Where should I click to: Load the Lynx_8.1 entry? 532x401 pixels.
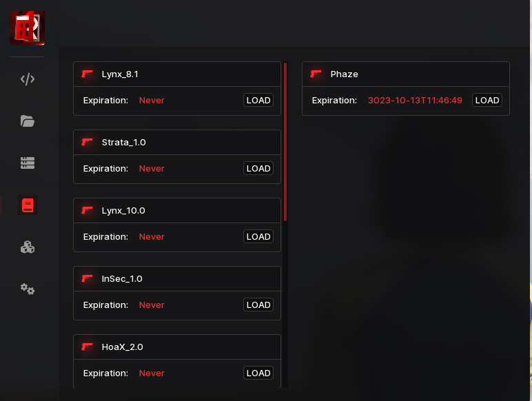click(x=258, y=100)
